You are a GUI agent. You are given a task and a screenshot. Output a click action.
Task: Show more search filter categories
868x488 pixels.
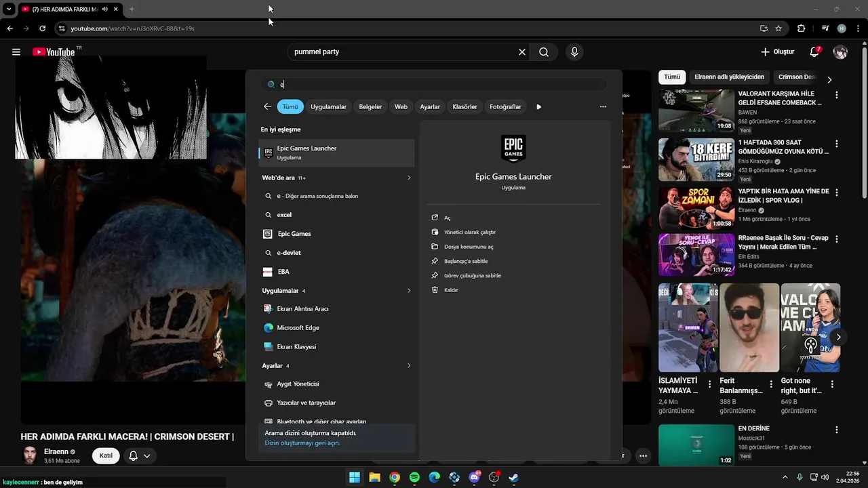(x=539, y=106)
